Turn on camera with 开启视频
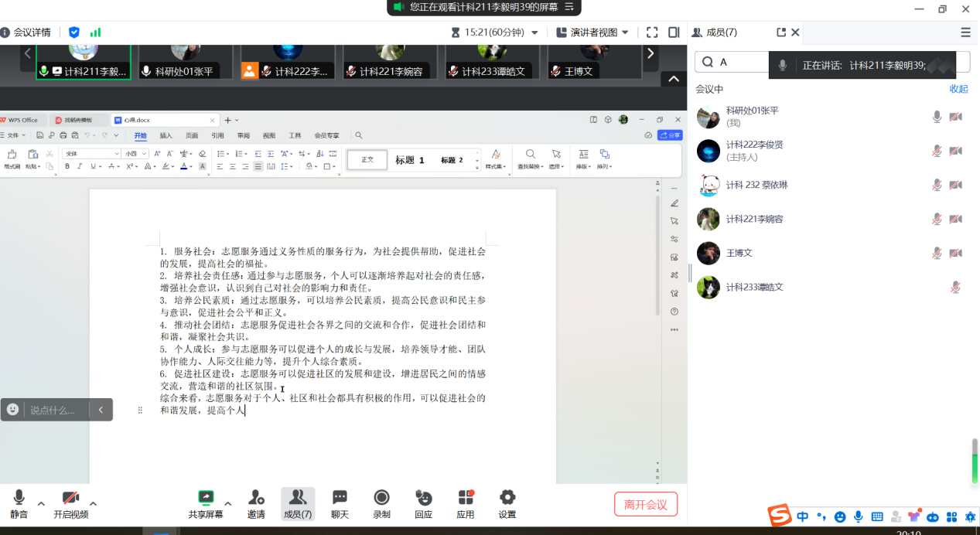The width and height of the screenshot is (980, 535). pyautogui.click(x=70, y=498)
